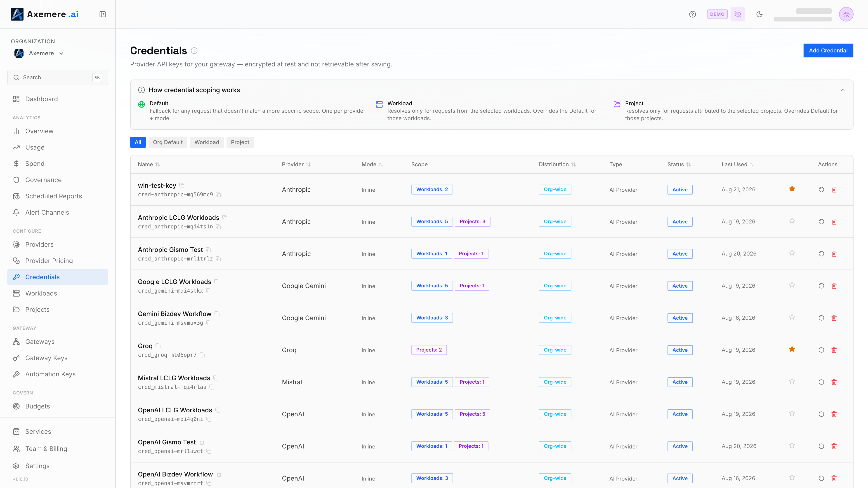Toggle the hidden-eye privacy mode icon
The width and height of the screenshot is (868, 488).
[738, 14]
